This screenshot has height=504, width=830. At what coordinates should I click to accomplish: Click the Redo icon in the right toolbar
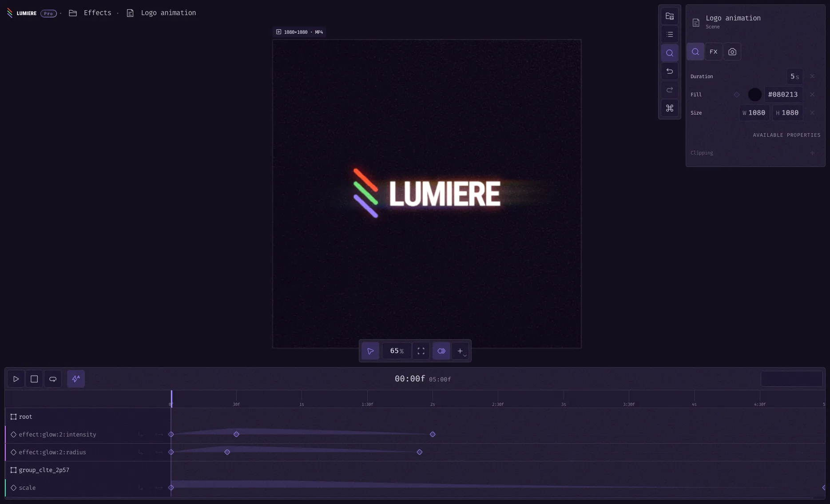[669, 89]
